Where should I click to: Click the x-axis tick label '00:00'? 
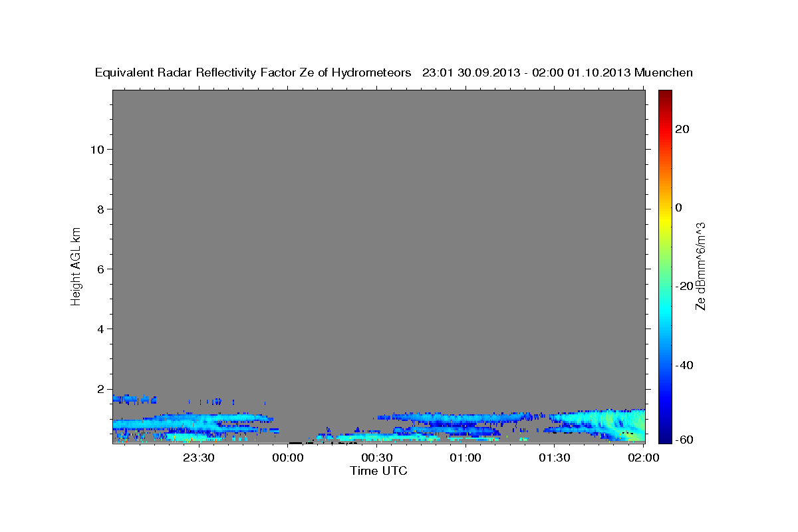288,458
